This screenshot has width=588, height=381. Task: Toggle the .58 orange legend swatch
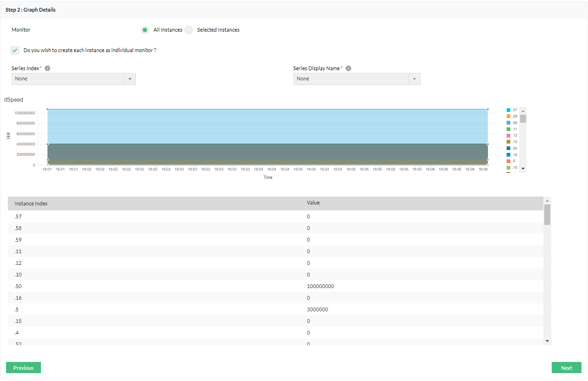(508, 116)
